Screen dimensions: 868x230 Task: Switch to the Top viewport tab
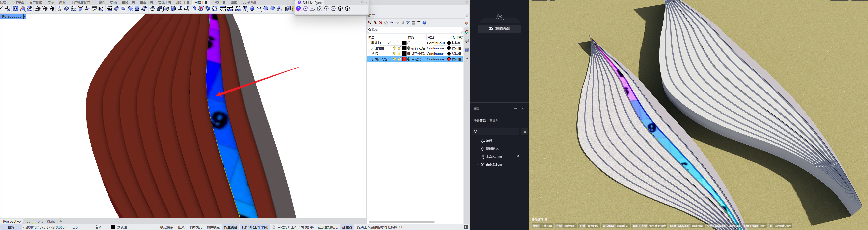tap(28, 221)
